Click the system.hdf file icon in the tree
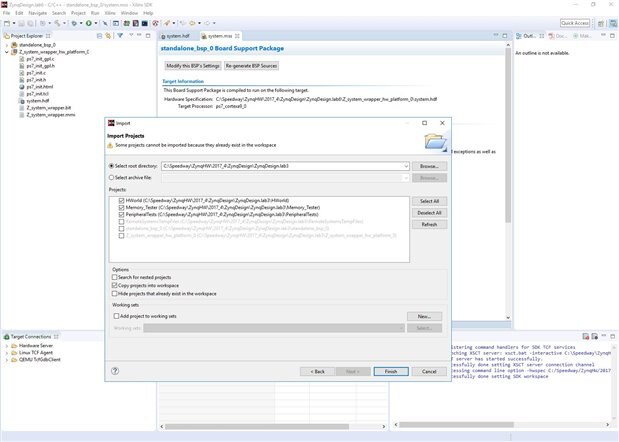 (x=21, y=100)
